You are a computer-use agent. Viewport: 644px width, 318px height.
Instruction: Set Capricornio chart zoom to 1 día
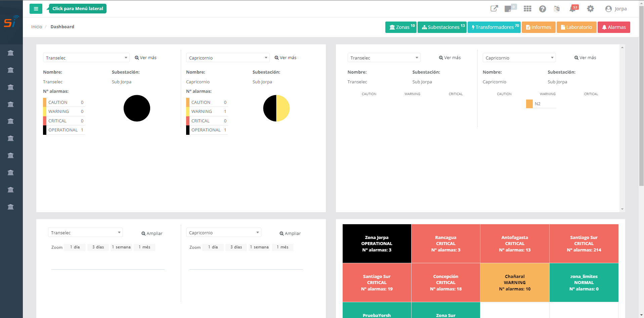point(213,247)
